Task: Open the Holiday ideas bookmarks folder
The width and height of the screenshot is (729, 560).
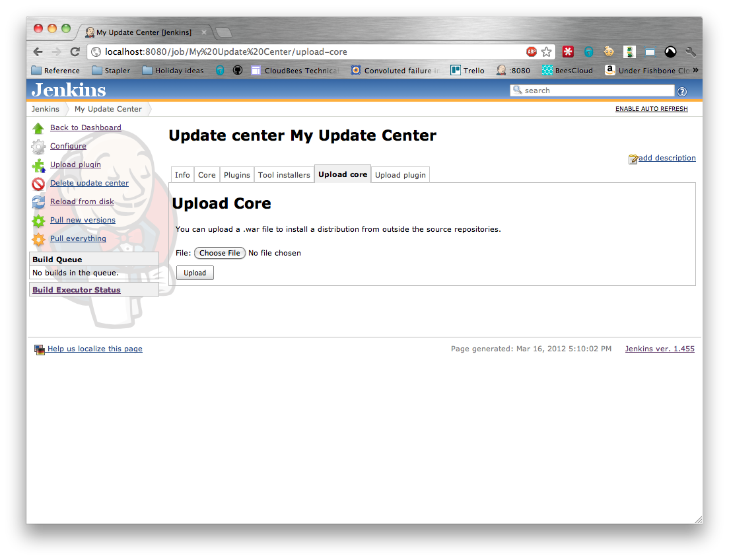Action: pyautogui.click(x=173, y=70)
